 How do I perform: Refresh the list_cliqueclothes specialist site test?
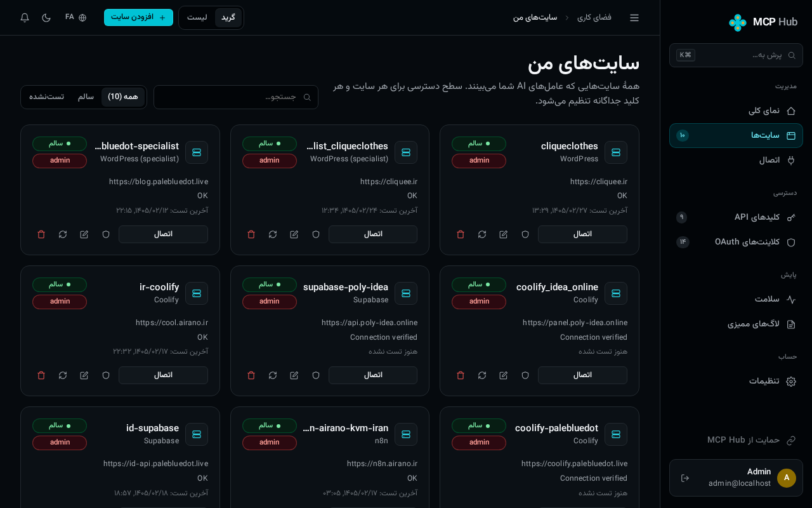(273, 234)
